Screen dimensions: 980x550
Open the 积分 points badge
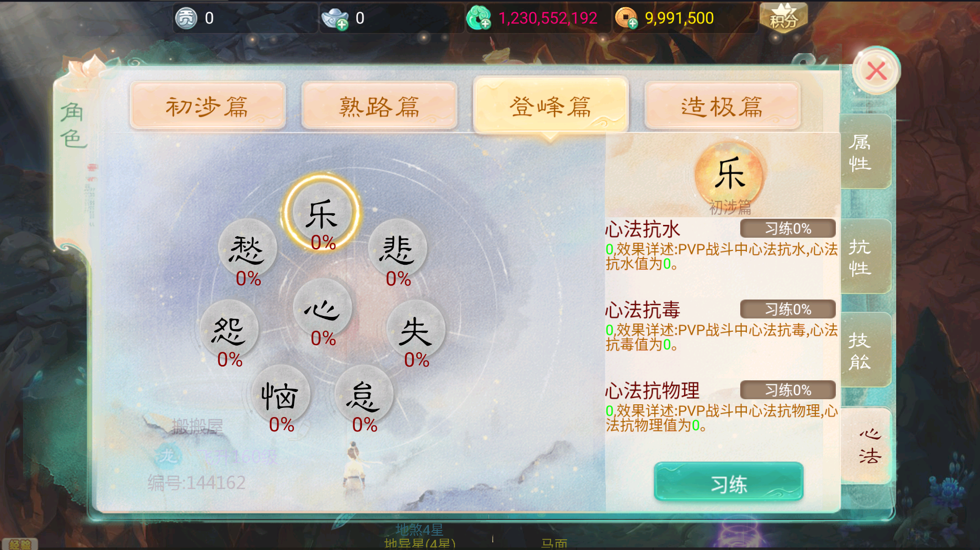click(783, 17)
